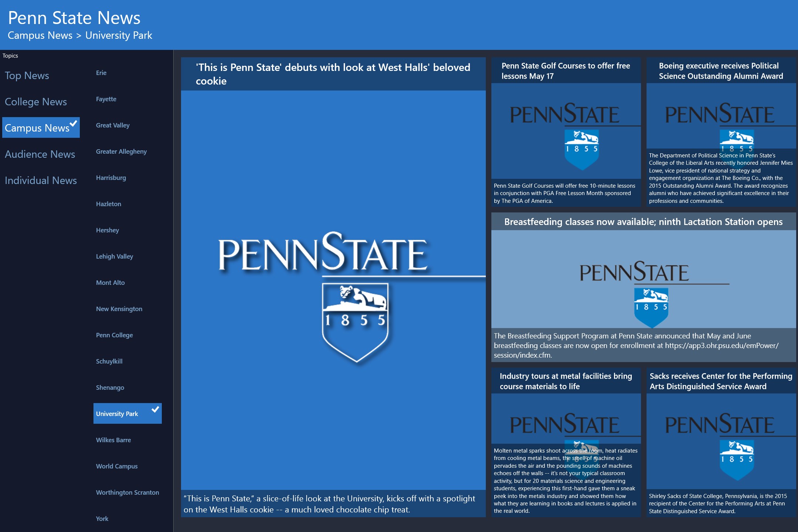Image resolution: width=798 pixels, height=532 pixels.
Task: Click the Penn State News app title
Action: [x=74, y=17]
